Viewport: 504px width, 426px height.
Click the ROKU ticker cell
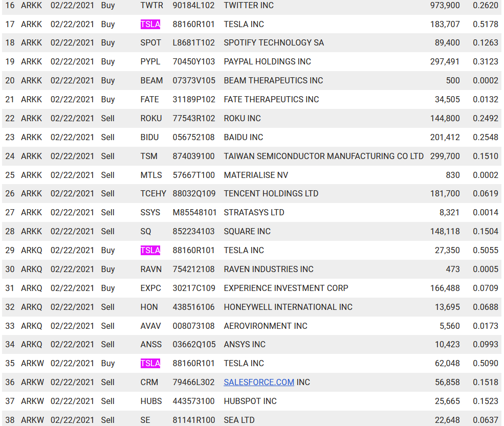[x=151, y=118]
